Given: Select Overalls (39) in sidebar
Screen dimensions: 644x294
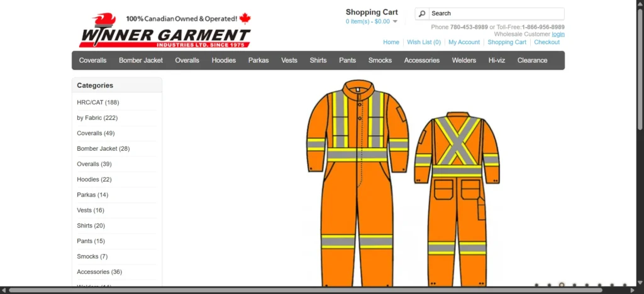Looking at the screenshot, I should coord(94,164).
